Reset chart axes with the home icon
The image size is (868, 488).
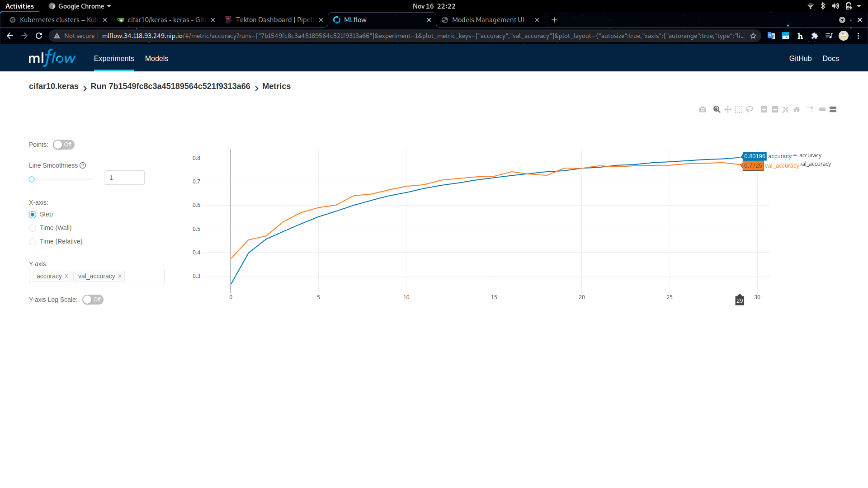pos(797,109)
